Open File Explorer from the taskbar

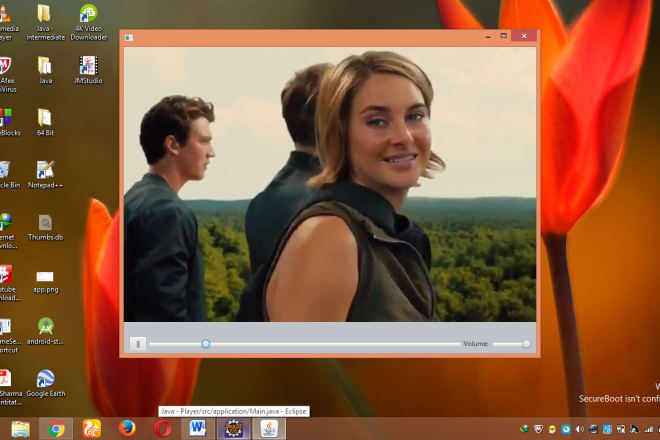pyautogui.click(x=20, y=429)
